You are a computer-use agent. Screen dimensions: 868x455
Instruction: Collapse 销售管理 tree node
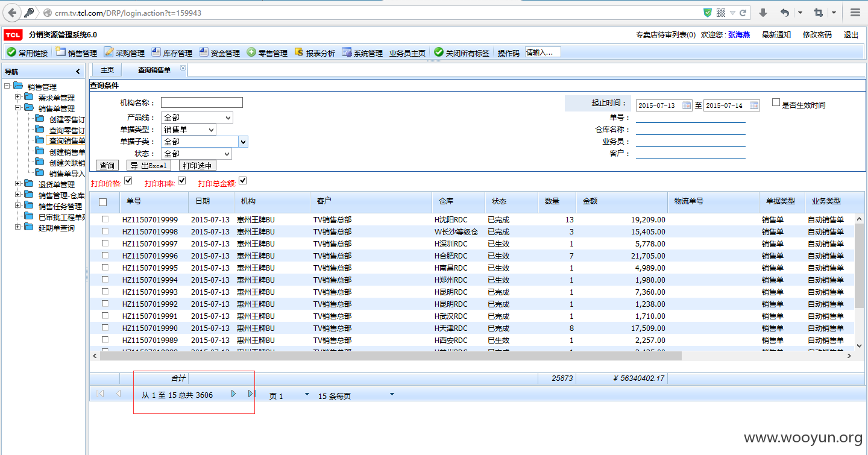point(7,86)
